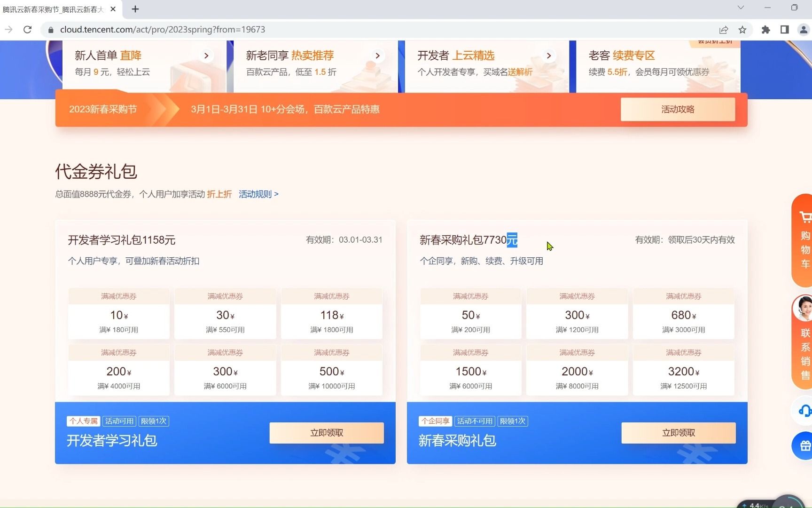Screen dimensions: 812x508
Task: Click the 活动不可用 tag
Action: pyautogui.click(x=475, y=421)
